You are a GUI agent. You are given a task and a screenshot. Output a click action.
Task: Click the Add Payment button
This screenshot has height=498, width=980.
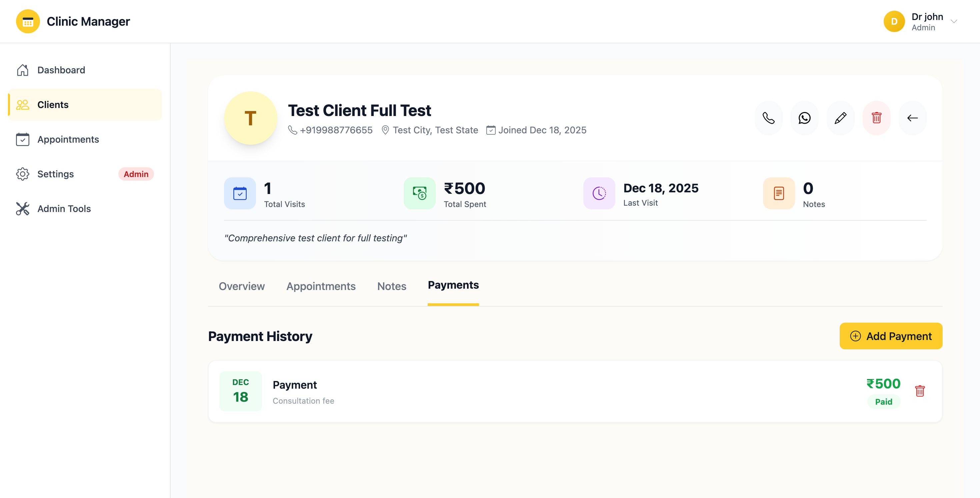(x=891, y=336)
